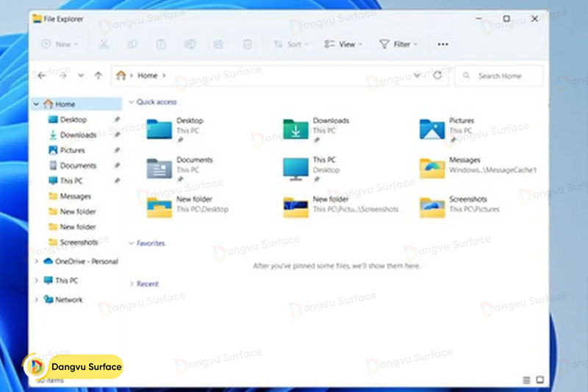Open the Sort dropdown menu
The height and width of the screenshot is (392, 588).
click(x=291, y=44)
